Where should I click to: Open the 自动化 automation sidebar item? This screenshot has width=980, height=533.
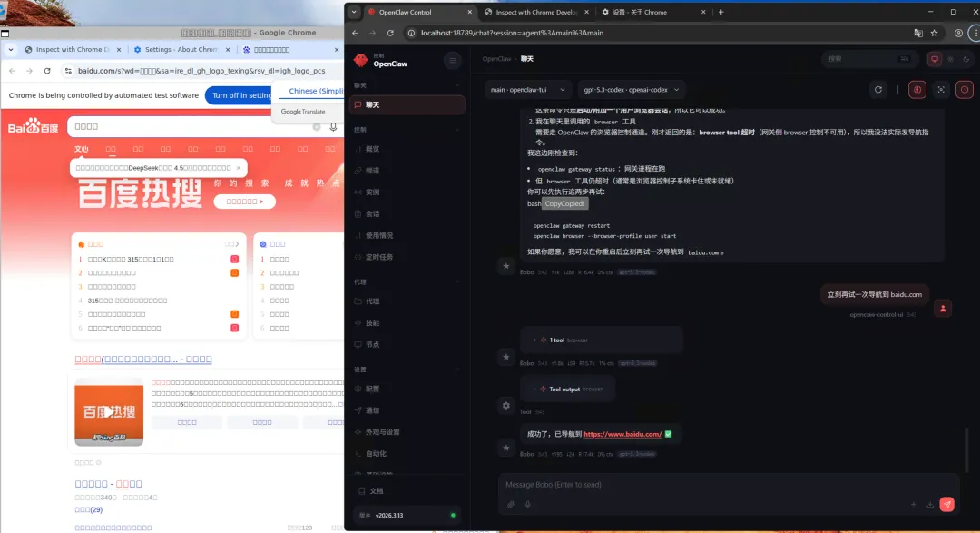pyautogui.click(x=407, y=454)
